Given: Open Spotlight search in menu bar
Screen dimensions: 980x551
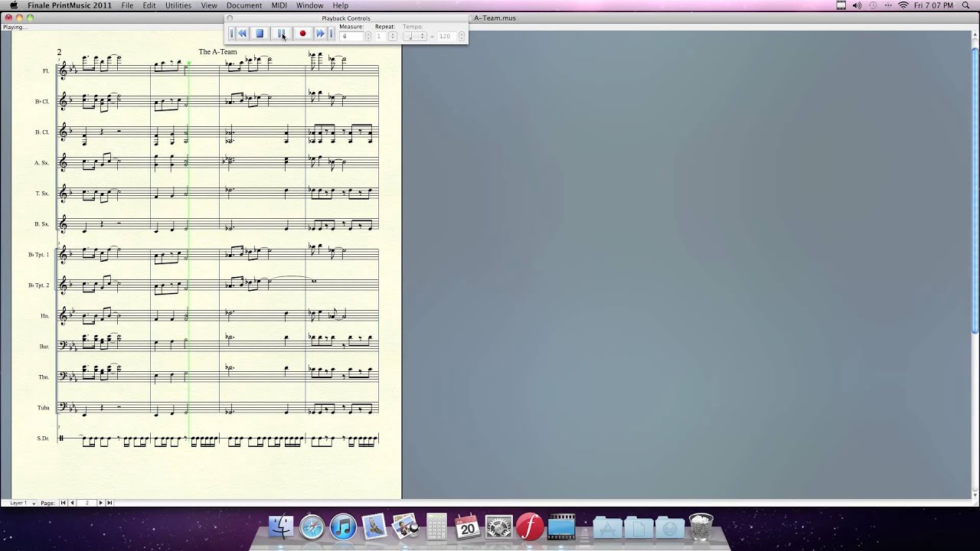Looking at the screenshot, I should click(965, 5).
